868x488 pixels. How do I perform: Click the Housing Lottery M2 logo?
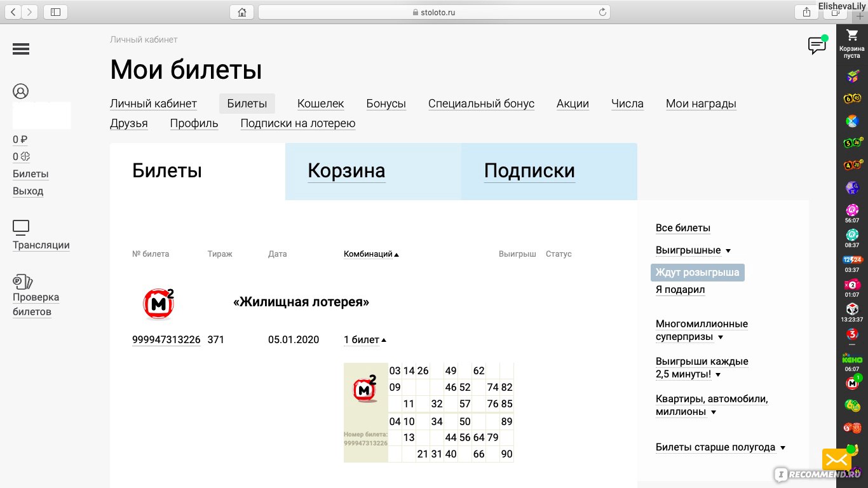point(158,304)
